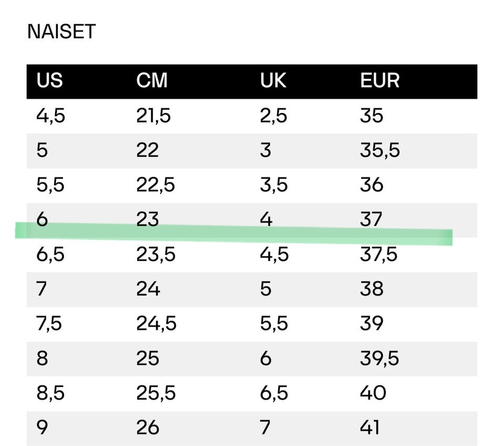Select EUR size 39,5 cell
The height and width of the screenshot is (446, 504).
(x=380, y=358)
